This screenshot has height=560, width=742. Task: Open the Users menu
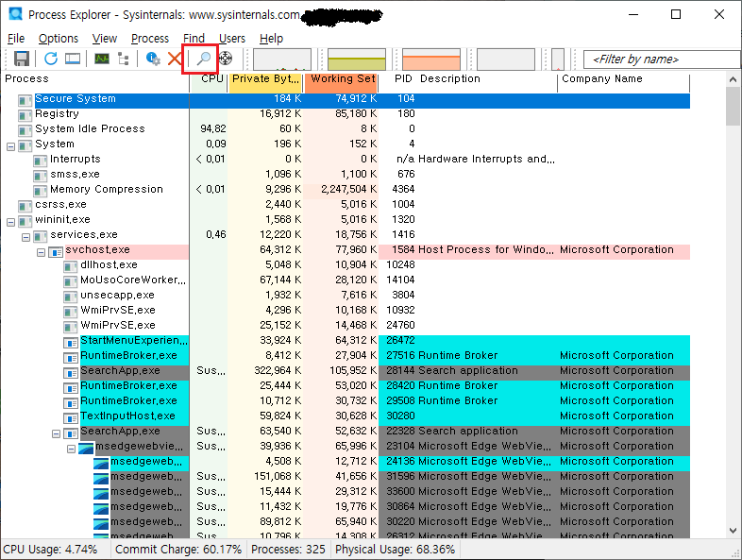232,39
